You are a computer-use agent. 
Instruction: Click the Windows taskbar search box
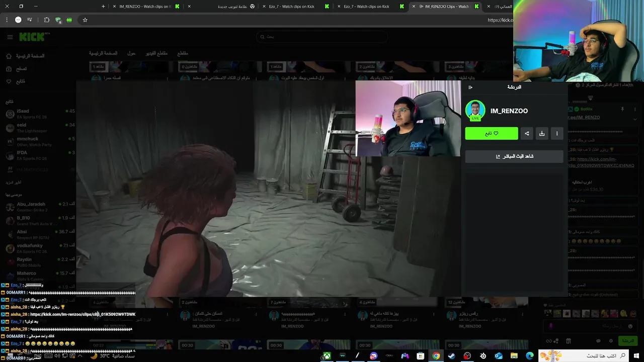point(584,356)
